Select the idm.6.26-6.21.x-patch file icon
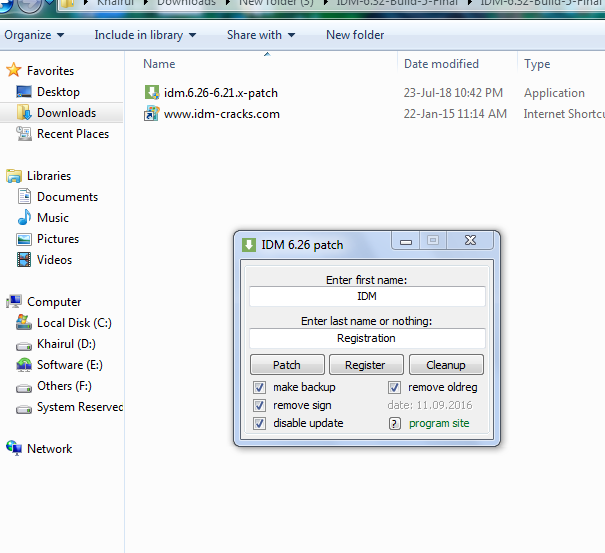605x553 pixels. point(152,93)
